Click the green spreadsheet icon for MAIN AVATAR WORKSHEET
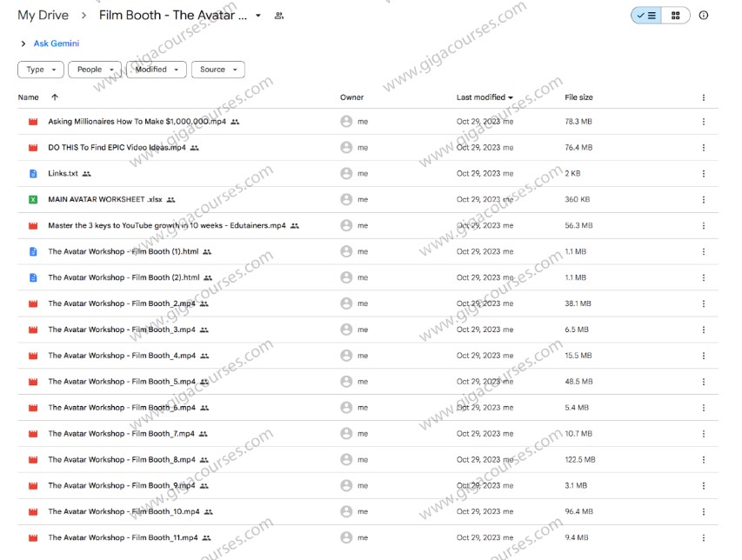The width and height of the screenshot is (742, 560). coord(33,200)
